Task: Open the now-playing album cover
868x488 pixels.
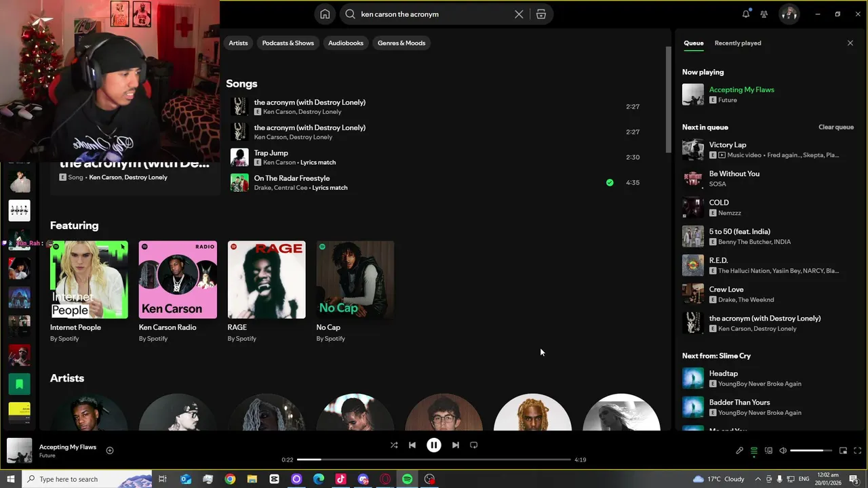Action: point(19,451)
